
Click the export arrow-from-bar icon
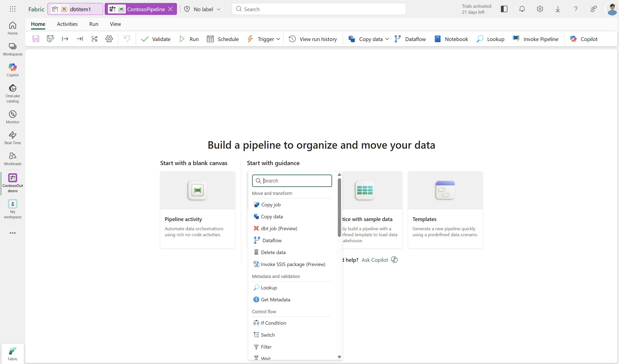tap(65, 39)
